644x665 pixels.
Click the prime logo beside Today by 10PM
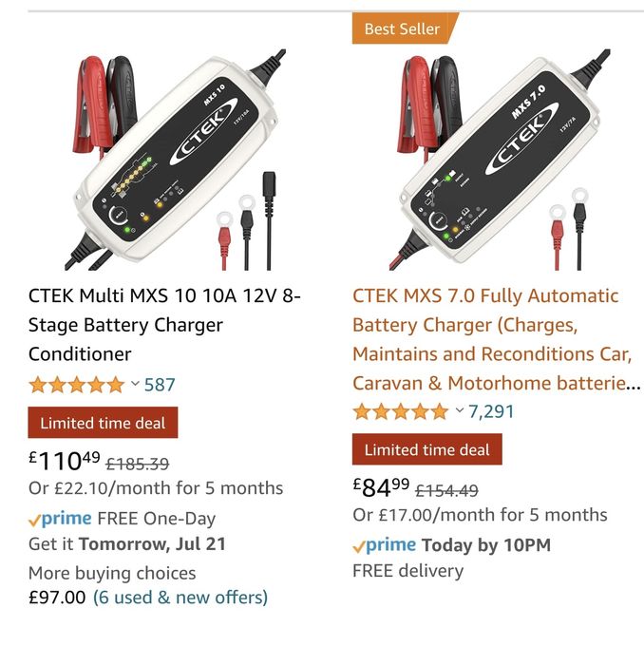click(x=384, y=545)
